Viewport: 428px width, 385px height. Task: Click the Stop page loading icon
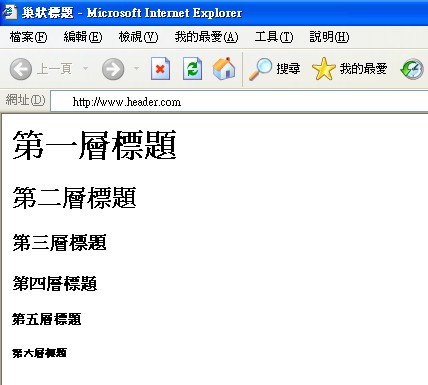tap(160, 69)
